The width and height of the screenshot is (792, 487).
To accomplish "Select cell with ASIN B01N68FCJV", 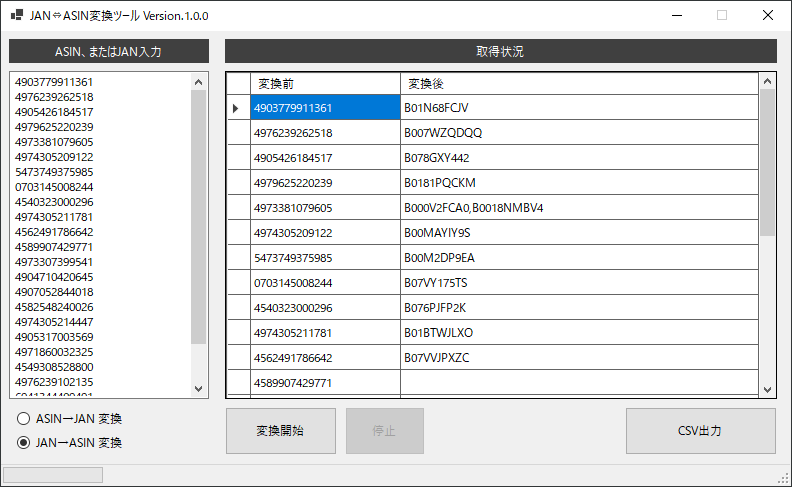I will (x=580, y=108).
